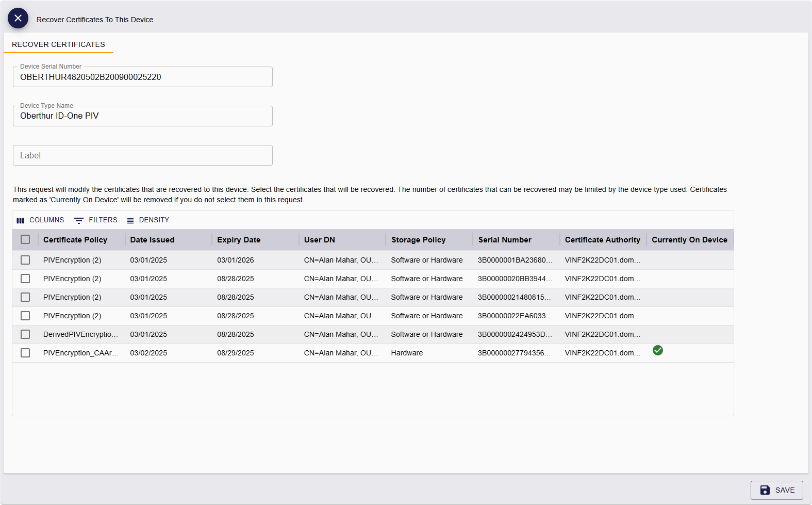Open the Filters panel
This screenshot has height=505, width=812.
pos(96,220)
